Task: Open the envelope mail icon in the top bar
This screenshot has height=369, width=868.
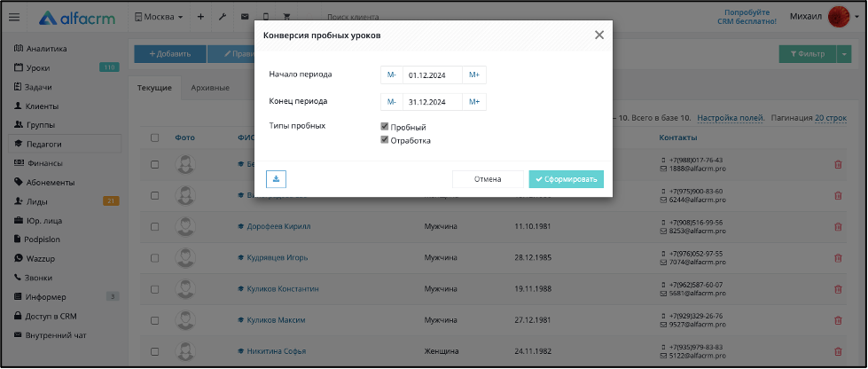Action: tap(244, 17)
